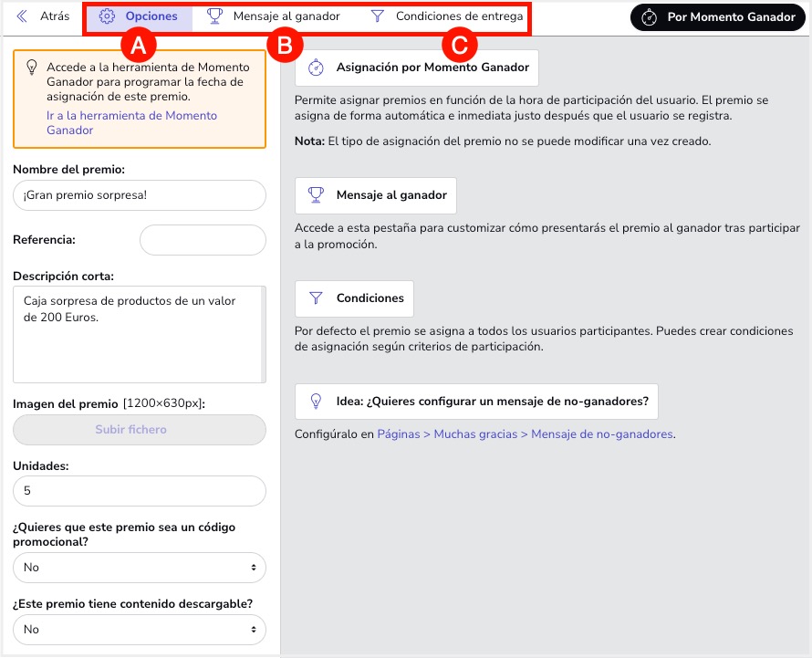Screen dimensions: 812x658
Task: Click the stopwatch icon in Asignación por Momento Ganador
Action: pyautogui.click(x=316, y=68)
